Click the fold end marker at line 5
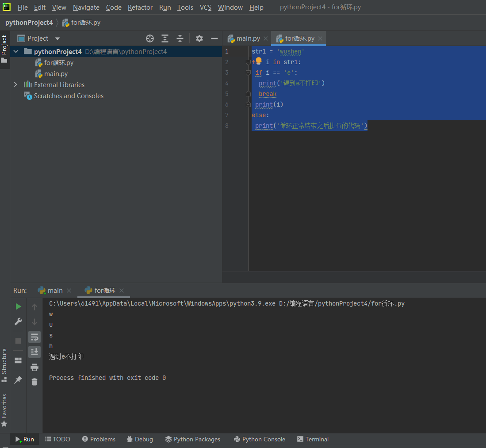The height and width of the screenshot is (448, 486). (248, 94)
